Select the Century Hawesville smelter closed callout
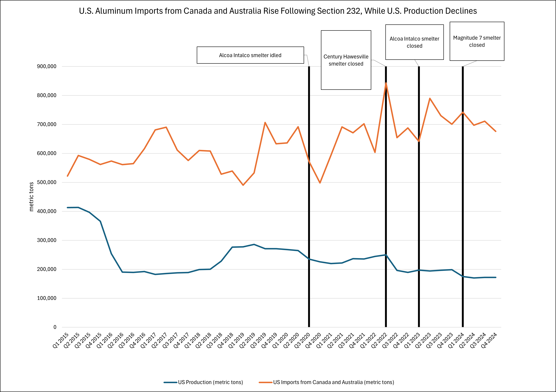The width and height of the screenshot is (556, 392). pyautogui.click(x=346, y=60)
